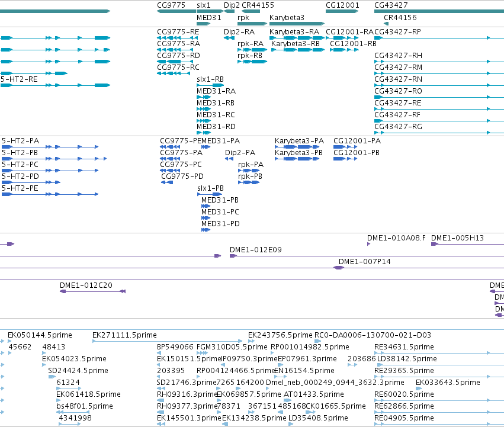This screenshot has width=504, height=427.
Task: Click protein MED31-PD
Action: (220, 224)
